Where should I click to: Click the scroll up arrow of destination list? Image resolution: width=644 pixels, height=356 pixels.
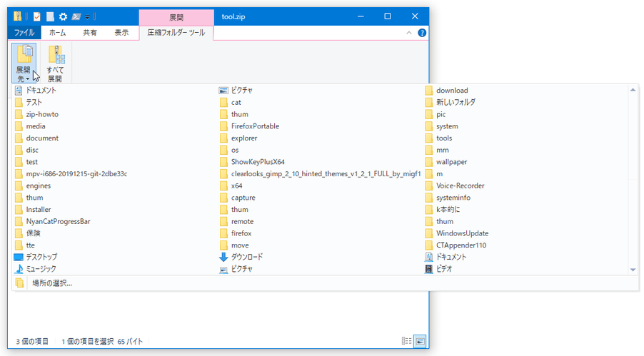point(633,90)
